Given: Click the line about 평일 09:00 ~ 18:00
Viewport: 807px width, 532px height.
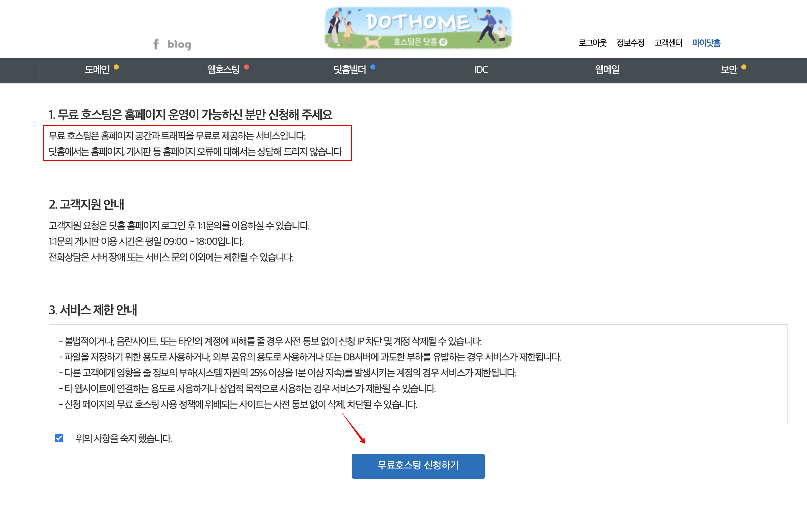Looking at the screenshot, I should pos(146,241).
